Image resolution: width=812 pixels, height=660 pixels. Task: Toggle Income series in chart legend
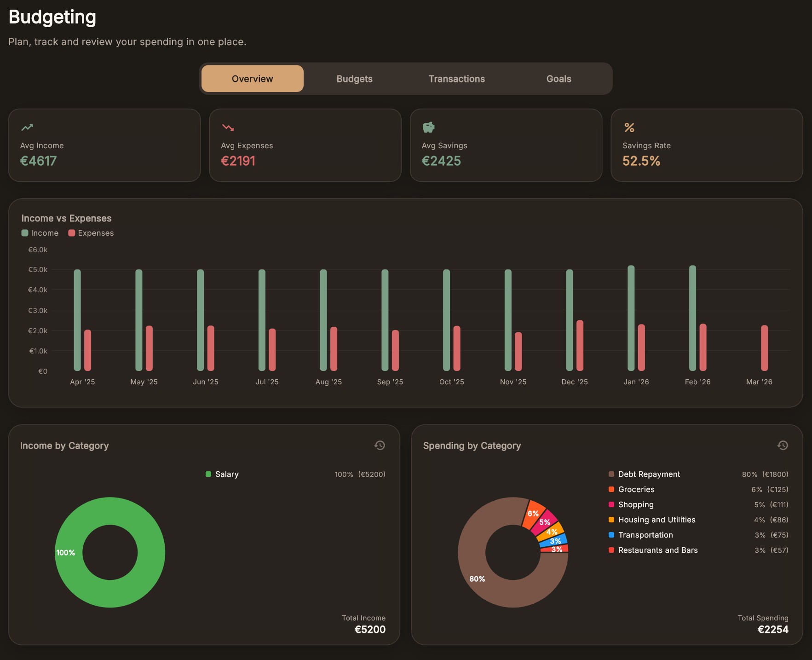(40, 233)
